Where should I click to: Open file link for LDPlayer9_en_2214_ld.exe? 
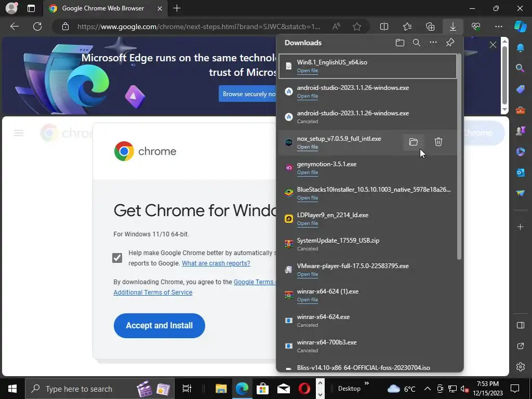pyautogui.click(x=308, y=223)
